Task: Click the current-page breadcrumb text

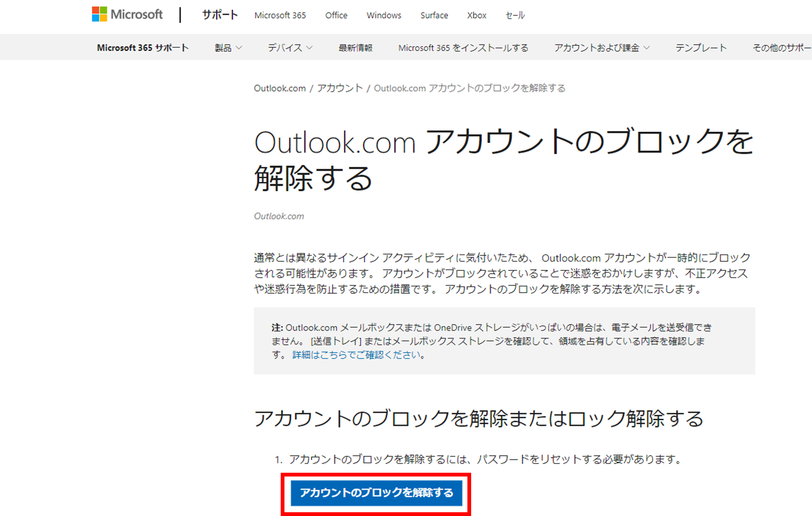Action: 470,88
